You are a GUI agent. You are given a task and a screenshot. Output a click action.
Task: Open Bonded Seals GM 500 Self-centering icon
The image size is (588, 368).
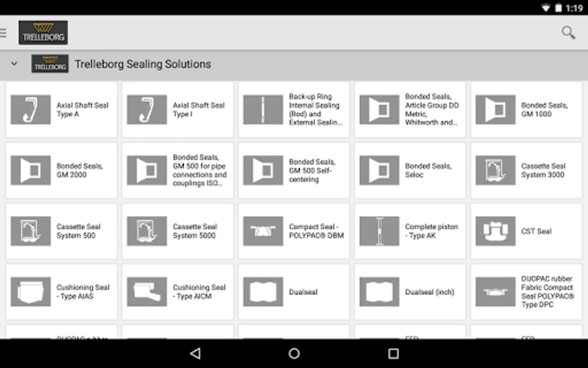point(263,170)
